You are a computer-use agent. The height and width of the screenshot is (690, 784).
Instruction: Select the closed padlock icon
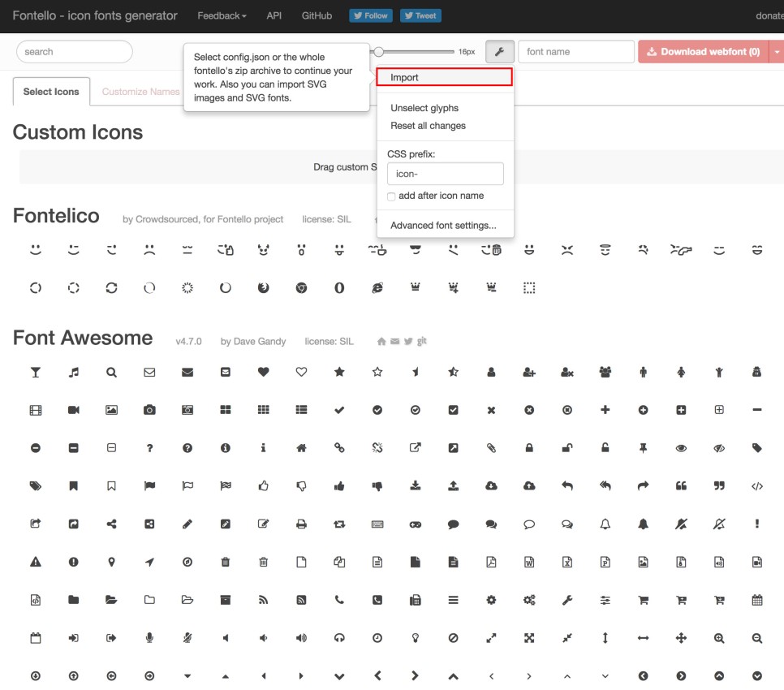[529, 448]
